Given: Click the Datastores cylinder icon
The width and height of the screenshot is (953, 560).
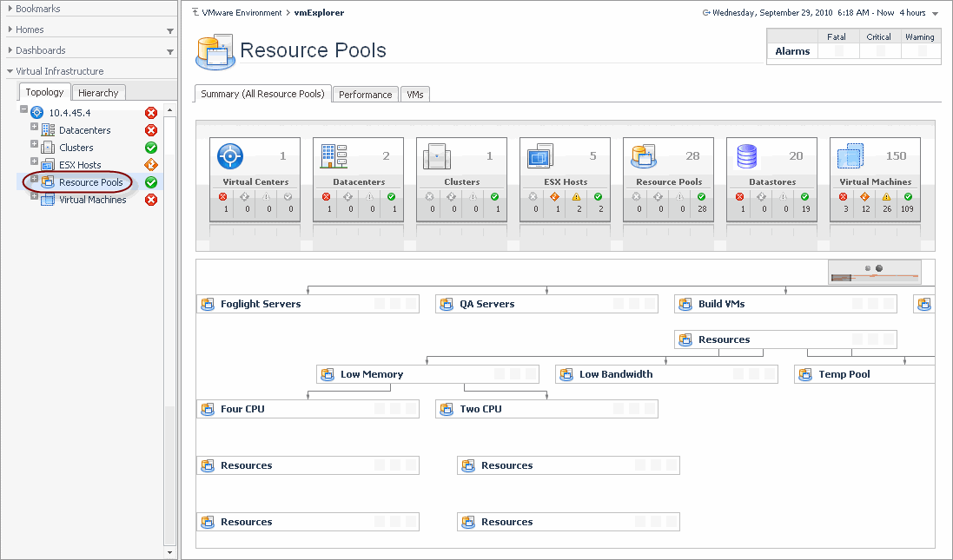Looking at the screenshot, I should [747, 156].
